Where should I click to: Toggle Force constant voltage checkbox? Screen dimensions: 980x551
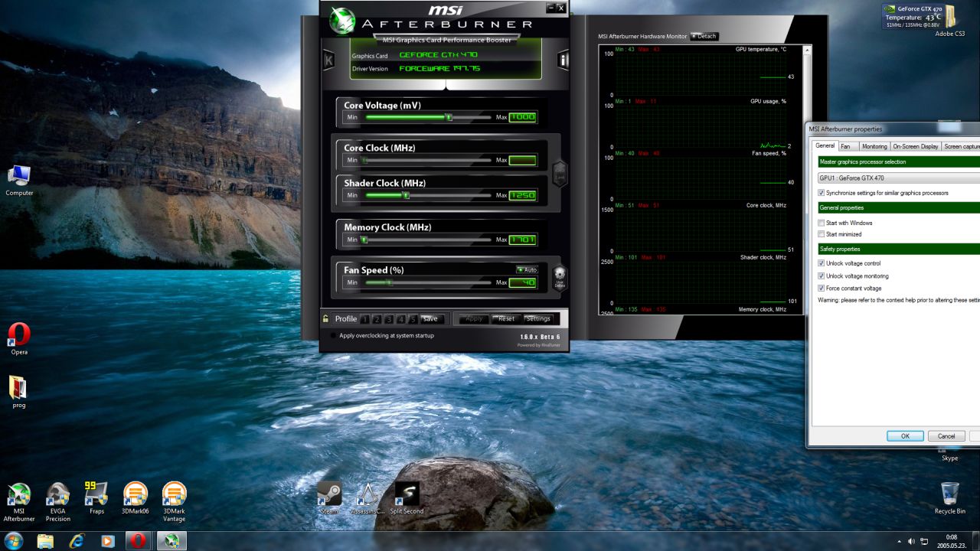point(822,288)
